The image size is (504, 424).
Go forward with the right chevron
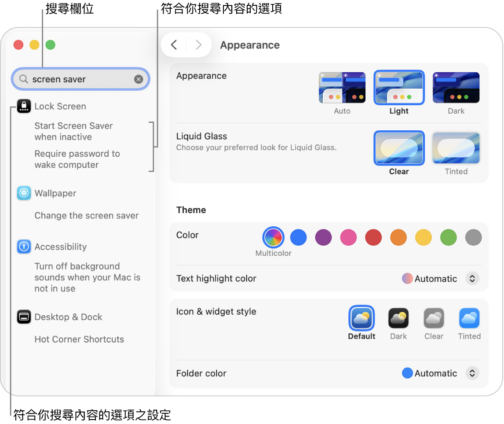click(199, 45)
